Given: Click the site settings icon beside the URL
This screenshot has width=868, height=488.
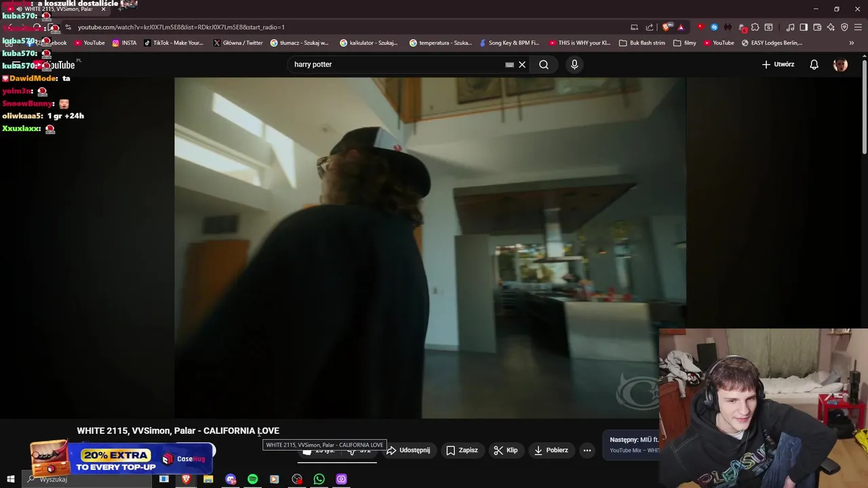Looking at the screenshot, I should pos(67,27).
